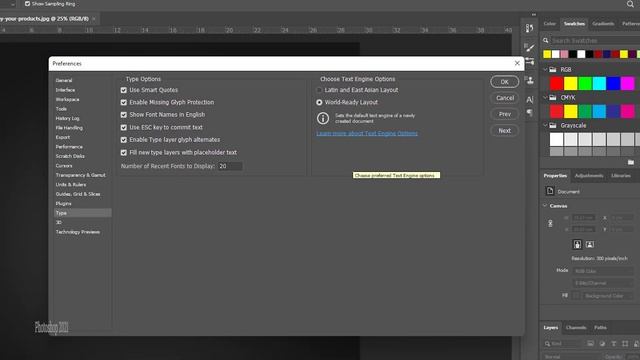Open the Brushes panel icon in dock
The width and height of the screenshot is (640, 360).
(x=530, y=62)
